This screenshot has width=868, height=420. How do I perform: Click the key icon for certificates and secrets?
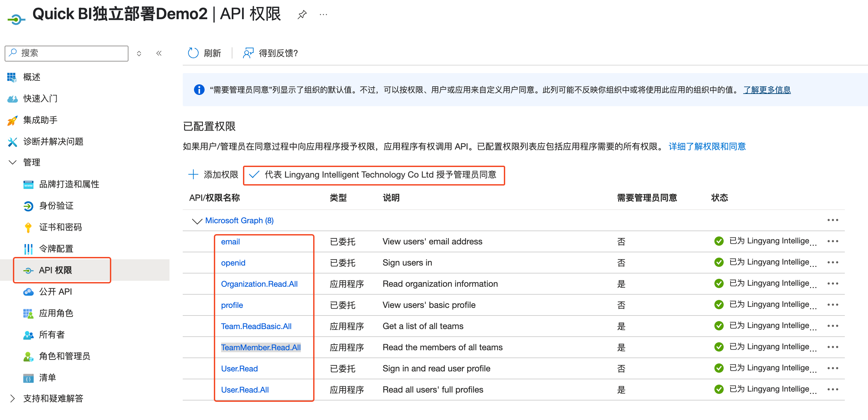pyautogui.click(x=28, y=228)
